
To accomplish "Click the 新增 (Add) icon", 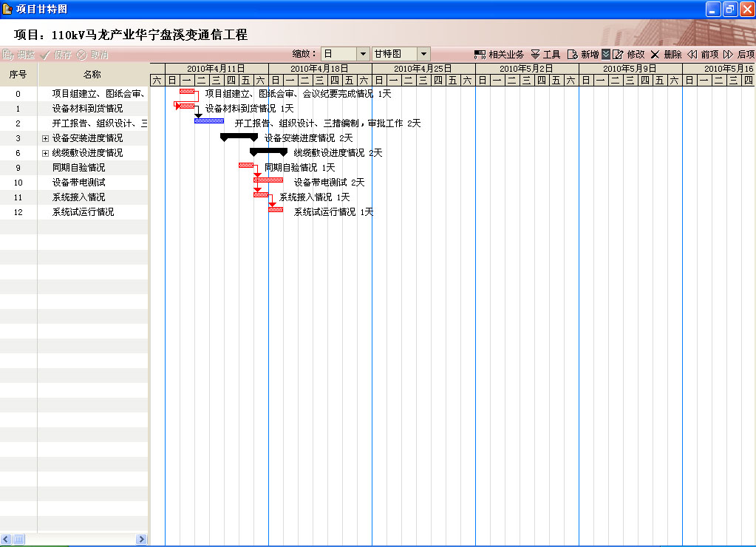I will pos(573,55).
